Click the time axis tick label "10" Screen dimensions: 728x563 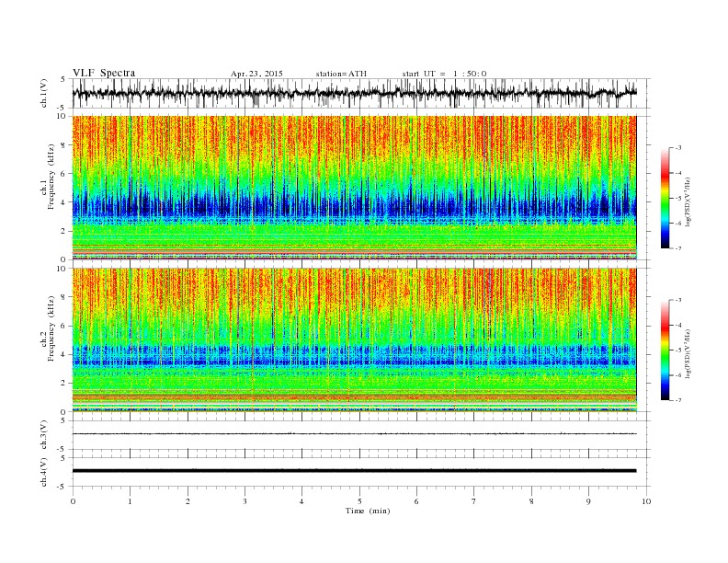point(646,501)
